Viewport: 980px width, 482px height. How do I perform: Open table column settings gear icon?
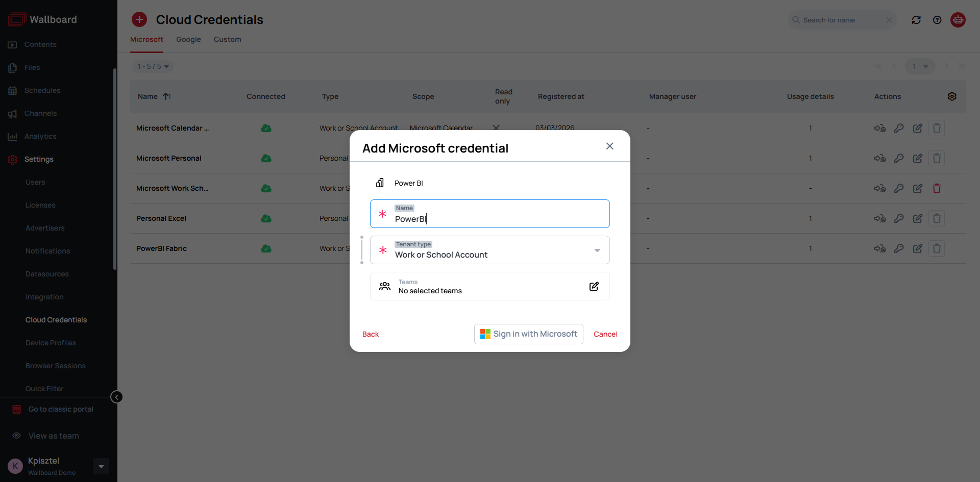pos(952,96)
